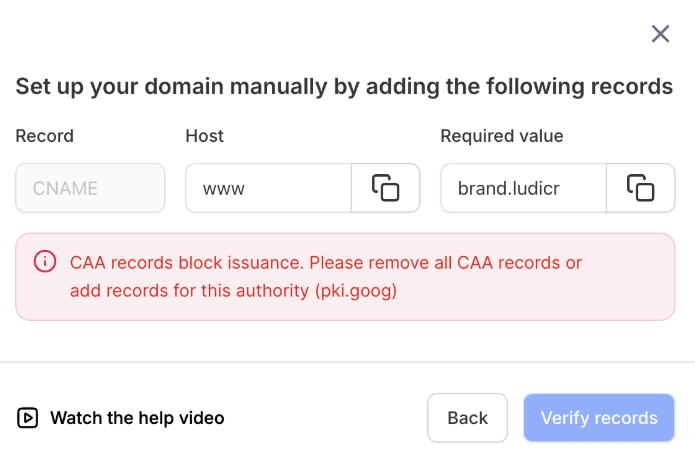Click the word CNAME in the record box
The height and width of the screenshot is (461, 695).
point(66,188)
